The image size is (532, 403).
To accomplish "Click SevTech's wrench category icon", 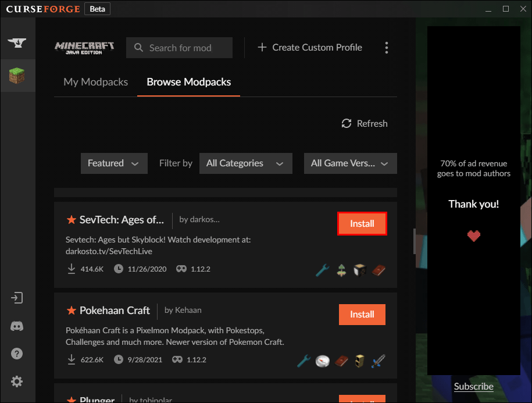I will coord(322,270).
